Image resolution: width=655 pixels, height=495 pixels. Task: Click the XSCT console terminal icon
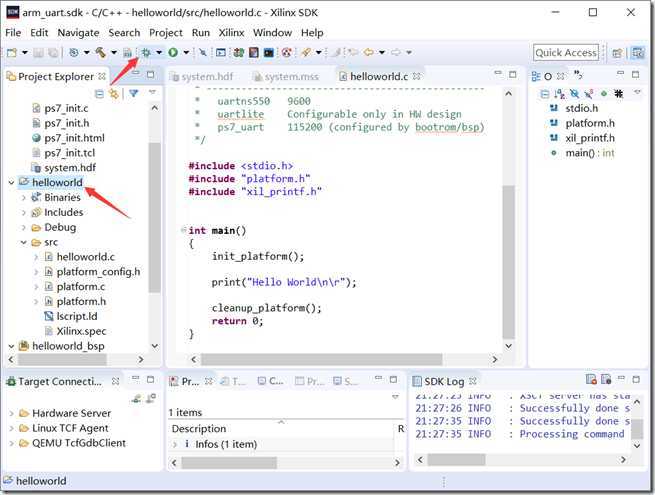pyautogui.click(x=269, y=53)
